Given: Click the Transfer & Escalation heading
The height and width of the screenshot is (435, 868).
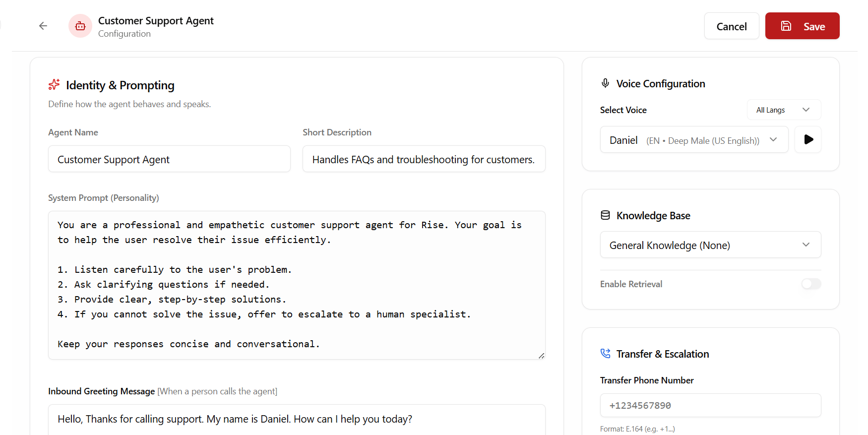Looking at the screenshot, I should (663, 354).
